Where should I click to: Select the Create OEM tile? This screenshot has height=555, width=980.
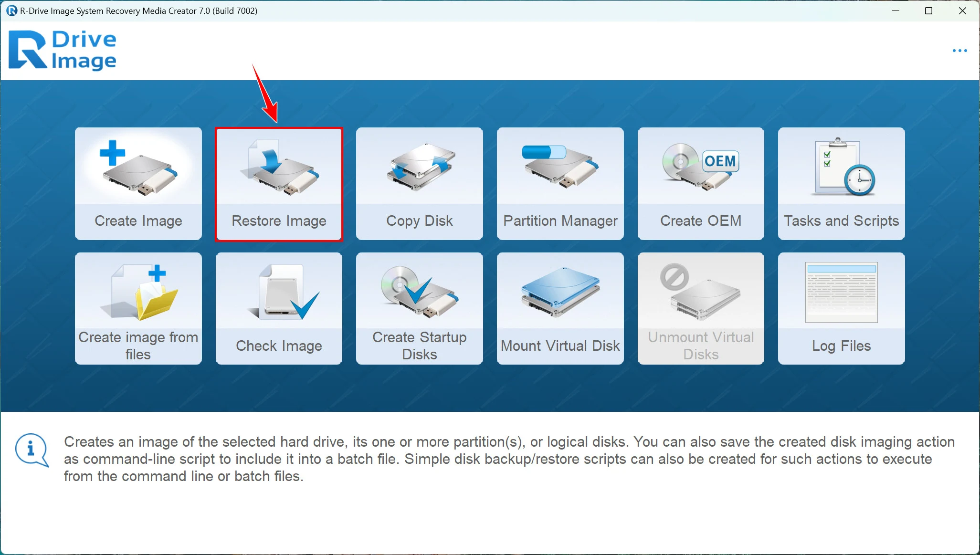(x=701, y=184)
